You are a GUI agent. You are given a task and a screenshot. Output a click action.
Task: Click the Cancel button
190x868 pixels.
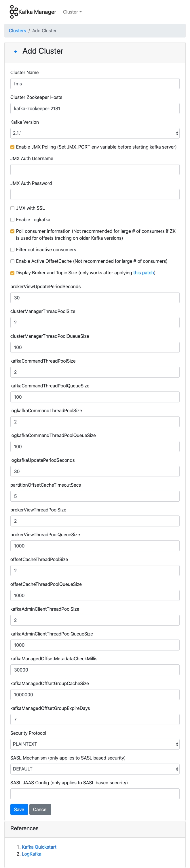pyautogui.click(x=40, y=809)
